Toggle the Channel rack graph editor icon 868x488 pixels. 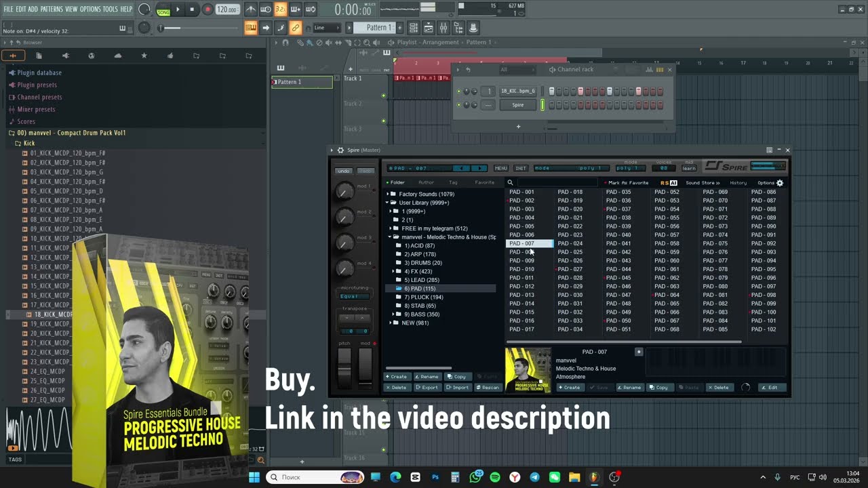tap(650, 69)
